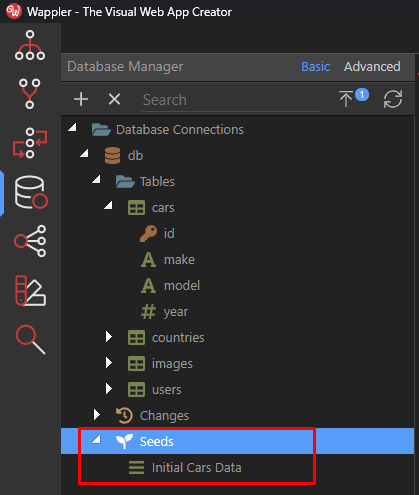Viewport: 419px width, 495px height.
Task: Focus the Search field
Action: click(231, 100)
